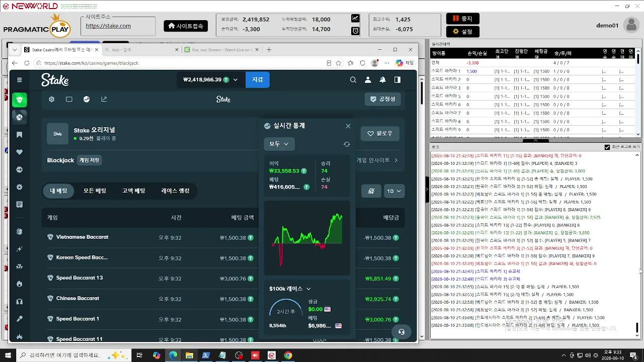Click the browser refresh button

pos(26,63)
